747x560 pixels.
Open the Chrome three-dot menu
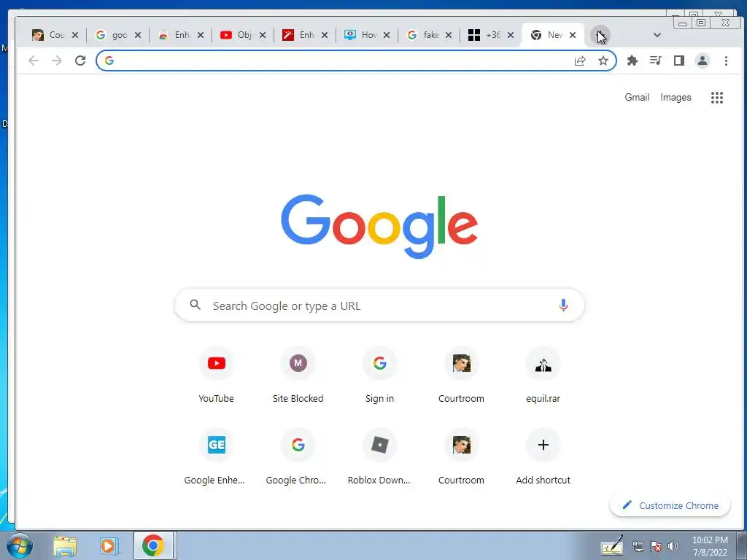726,61
